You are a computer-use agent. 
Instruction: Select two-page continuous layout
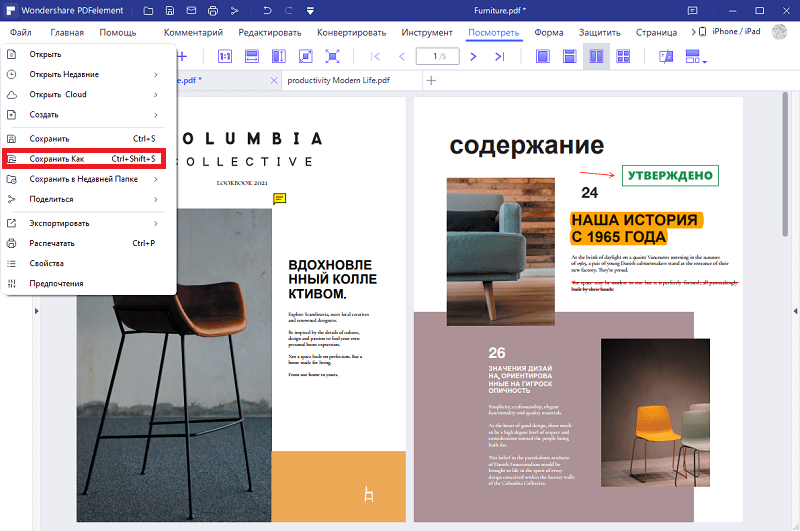pyautogui.click(x=623, y=56)
